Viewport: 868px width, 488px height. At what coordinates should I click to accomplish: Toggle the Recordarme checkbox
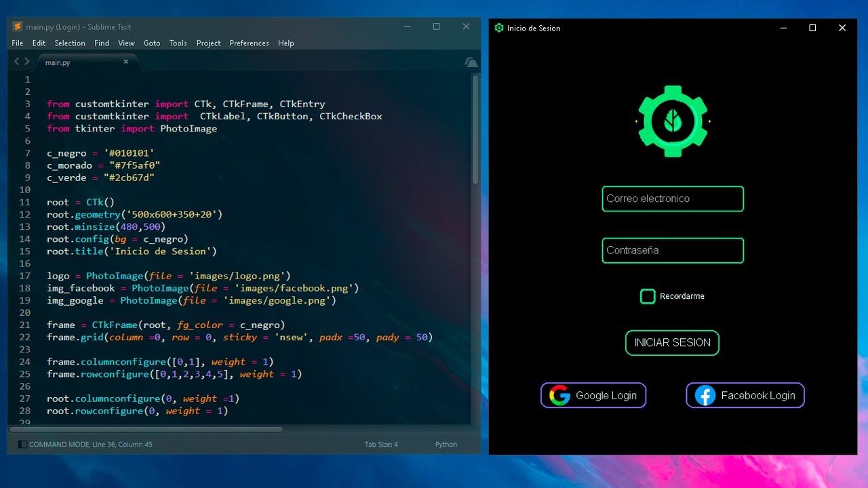click(x=648, y=296)
